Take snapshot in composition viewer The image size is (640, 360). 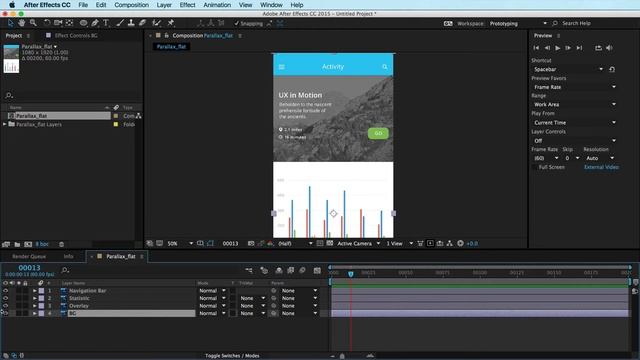[x=251, y=244]
